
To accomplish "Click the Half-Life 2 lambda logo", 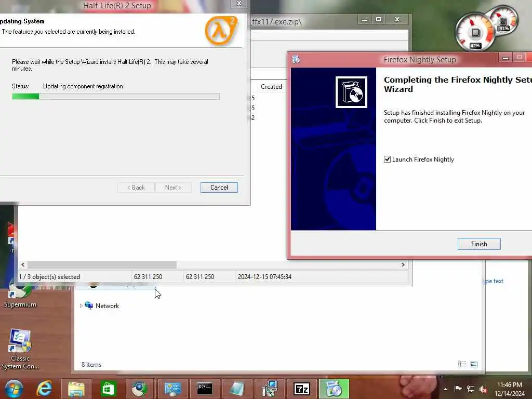I will [220, 31].
